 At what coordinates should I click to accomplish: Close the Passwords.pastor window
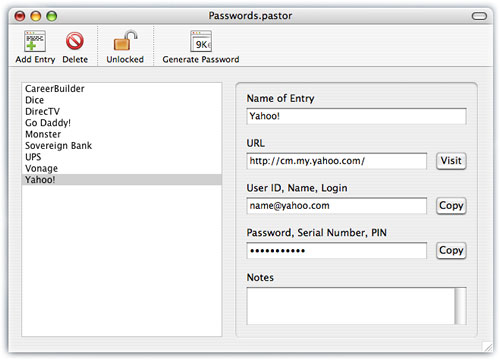point(20,16)
